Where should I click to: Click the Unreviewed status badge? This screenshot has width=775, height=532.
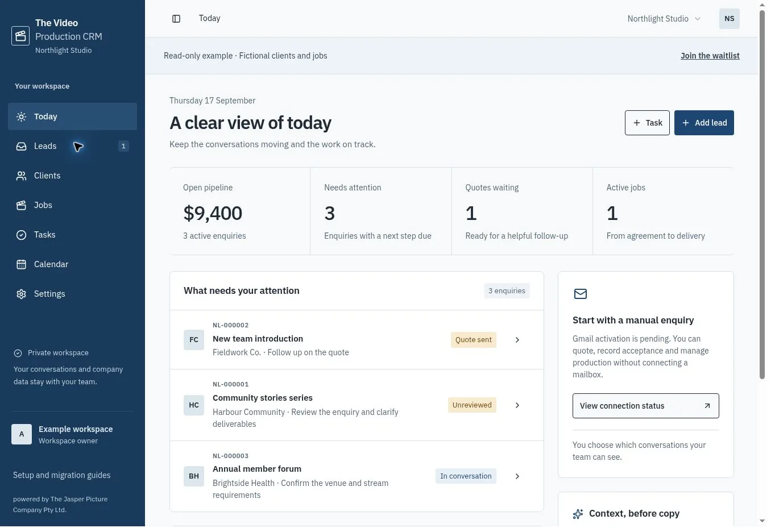472,405
